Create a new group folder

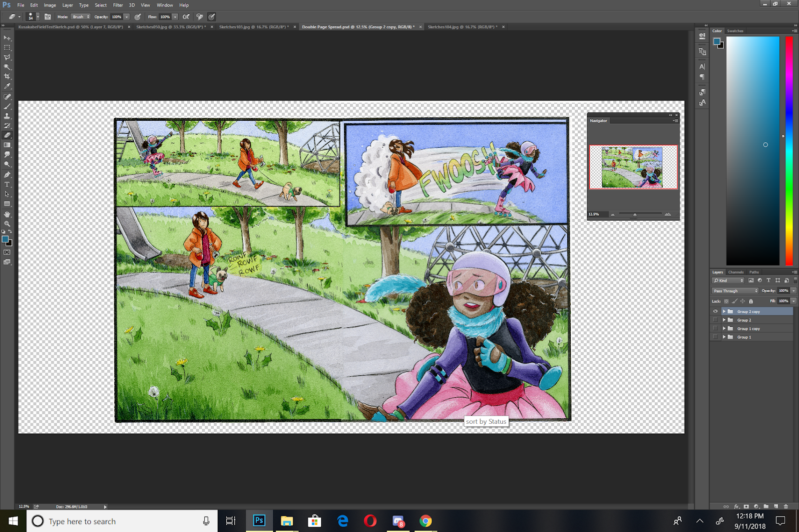click(x=766, y=507)
